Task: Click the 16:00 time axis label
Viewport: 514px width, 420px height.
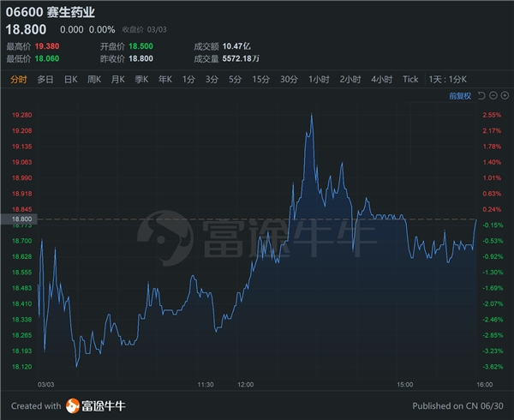Action: pos(485,385)
